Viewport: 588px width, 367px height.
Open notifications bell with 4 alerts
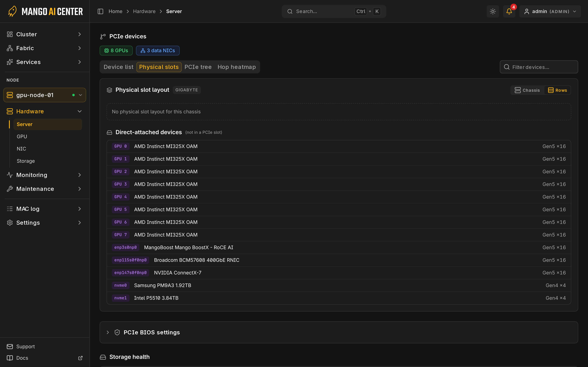(x=509, y=11)
